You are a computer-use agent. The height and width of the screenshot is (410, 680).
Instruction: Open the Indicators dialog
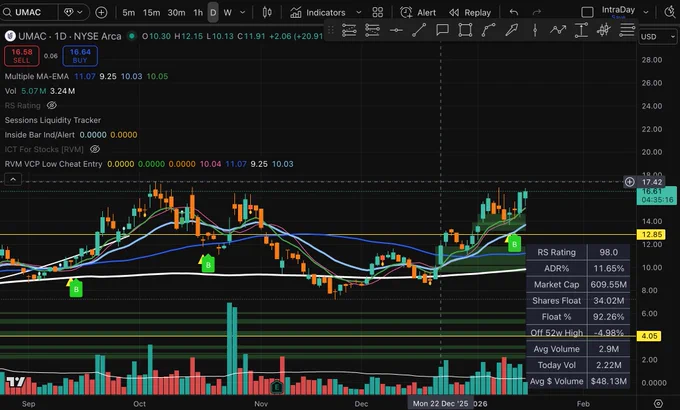click(x=318, y=13)
